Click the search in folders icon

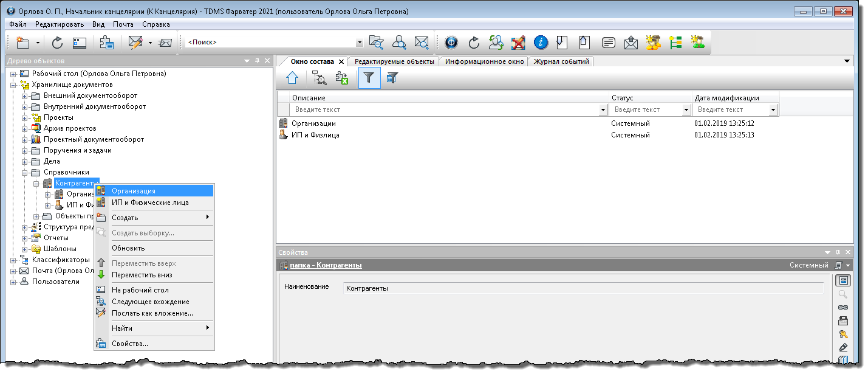coord(377,43)
